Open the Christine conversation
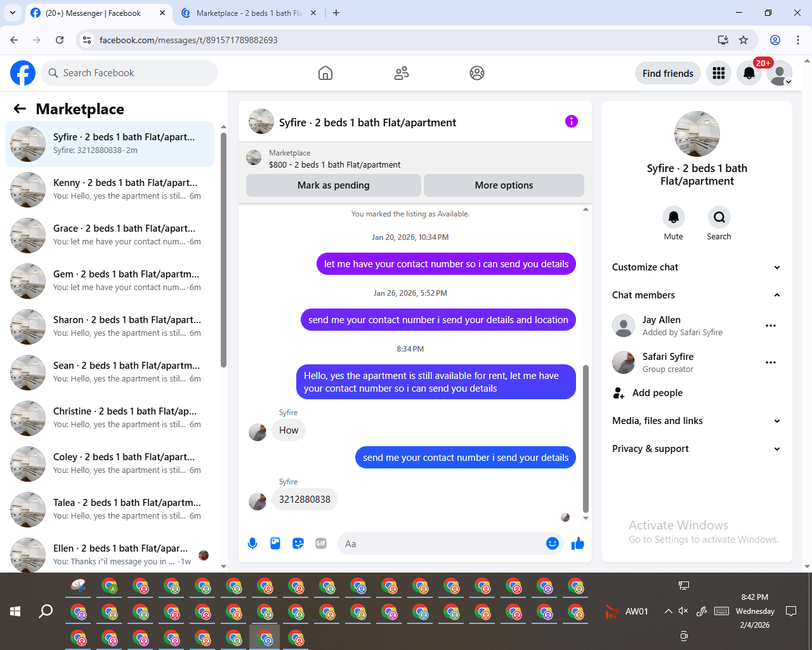 (x=109, y=418)
